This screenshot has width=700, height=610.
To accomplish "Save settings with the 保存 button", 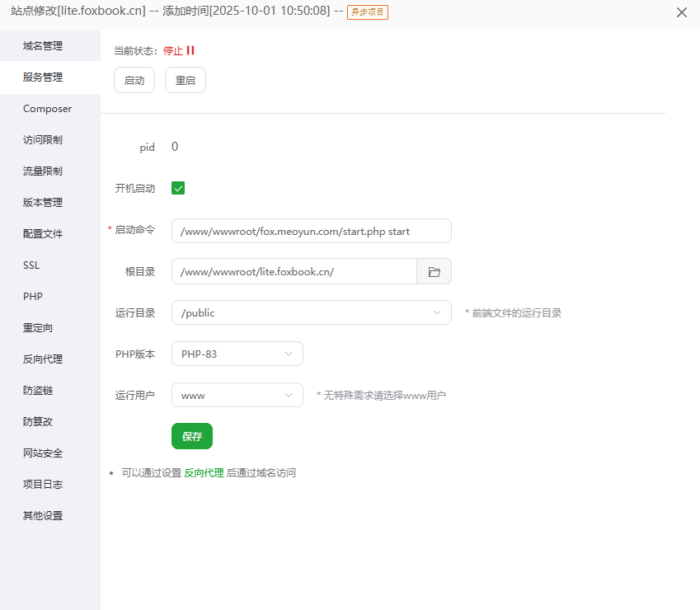I will (x=191, y=436).
